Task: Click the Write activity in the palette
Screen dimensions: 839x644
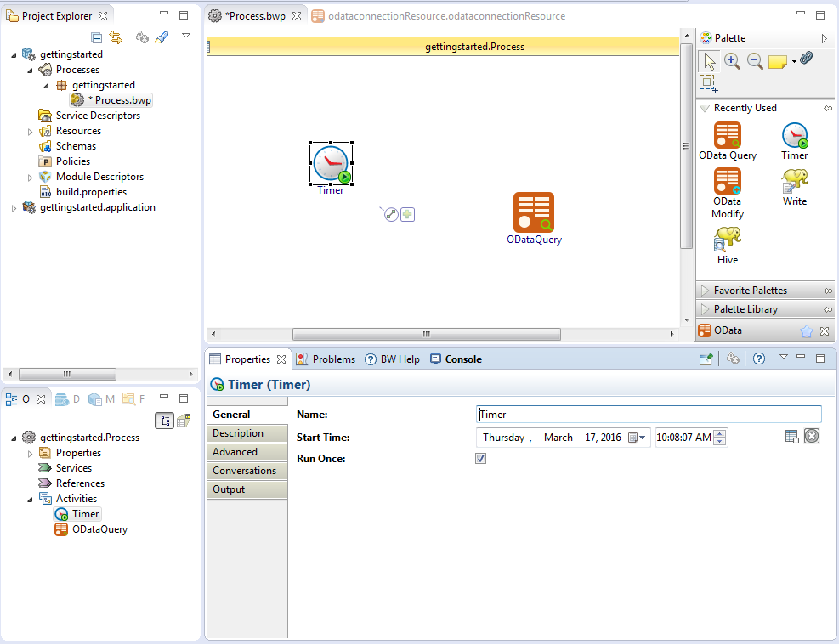Action: click(794, 182)
